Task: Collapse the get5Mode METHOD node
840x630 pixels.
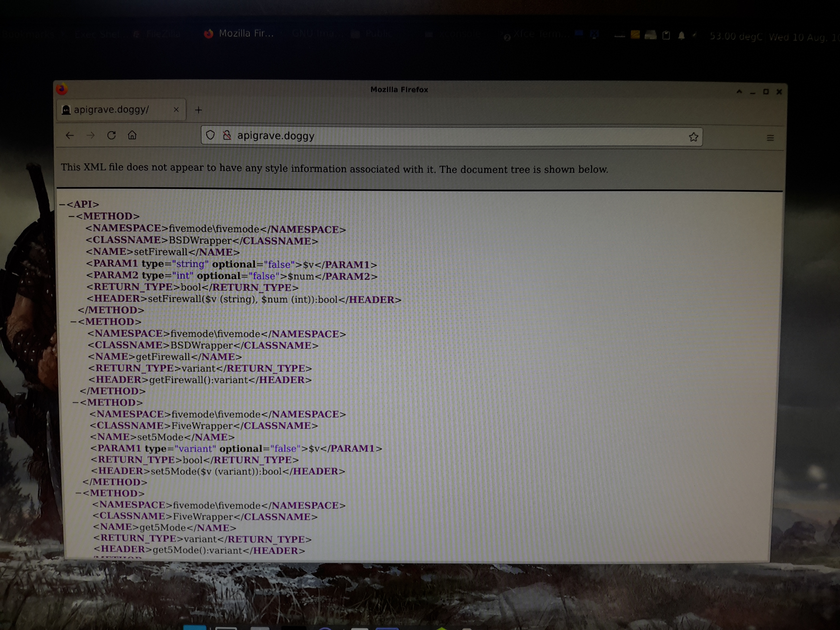Action: pos(78,493)
